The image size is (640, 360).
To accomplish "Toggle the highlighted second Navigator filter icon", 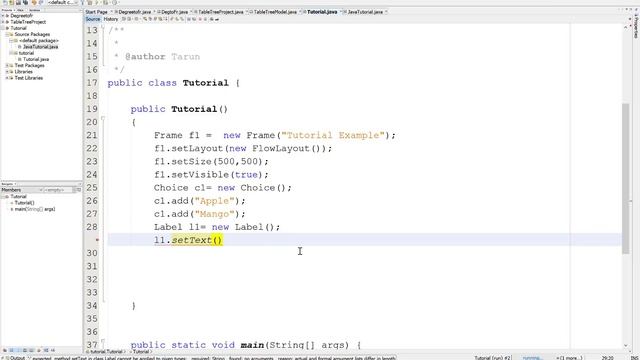I will [11, 350].
